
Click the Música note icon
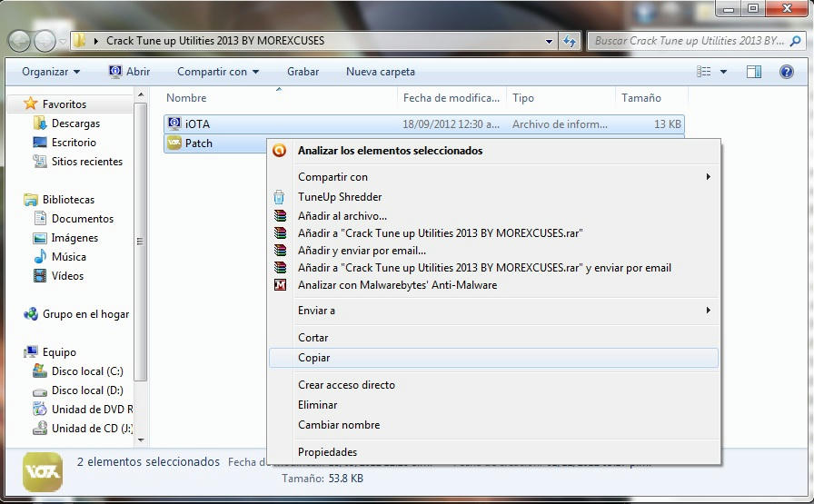click(x=40, y=256)
